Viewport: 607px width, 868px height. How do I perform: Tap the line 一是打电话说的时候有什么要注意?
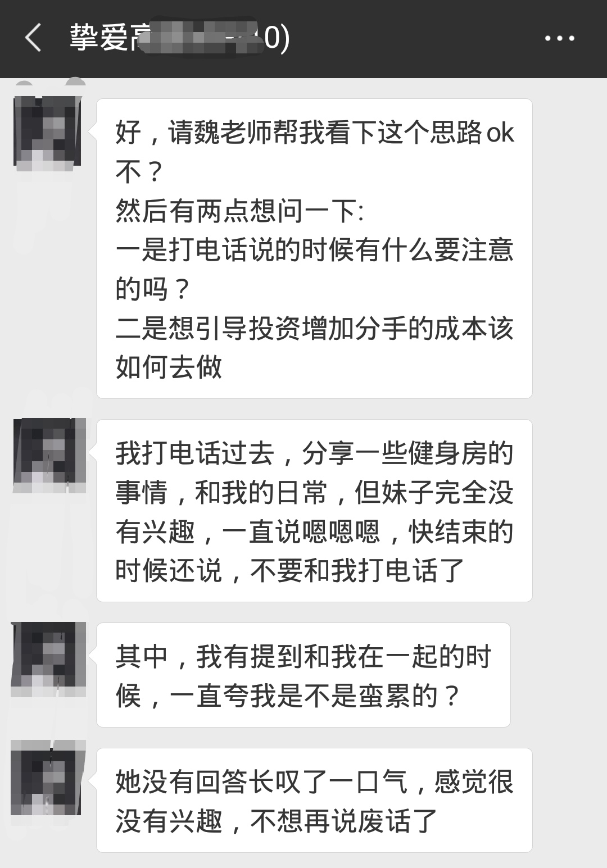pyautogui.click(x=314, y=250)
